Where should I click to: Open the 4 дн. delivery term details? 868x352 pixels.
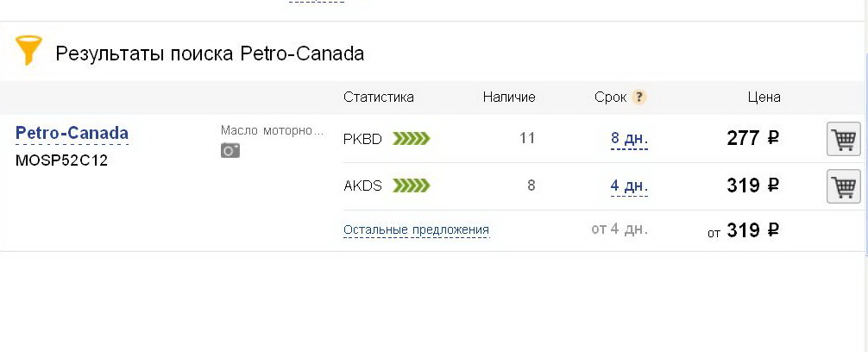629,185
